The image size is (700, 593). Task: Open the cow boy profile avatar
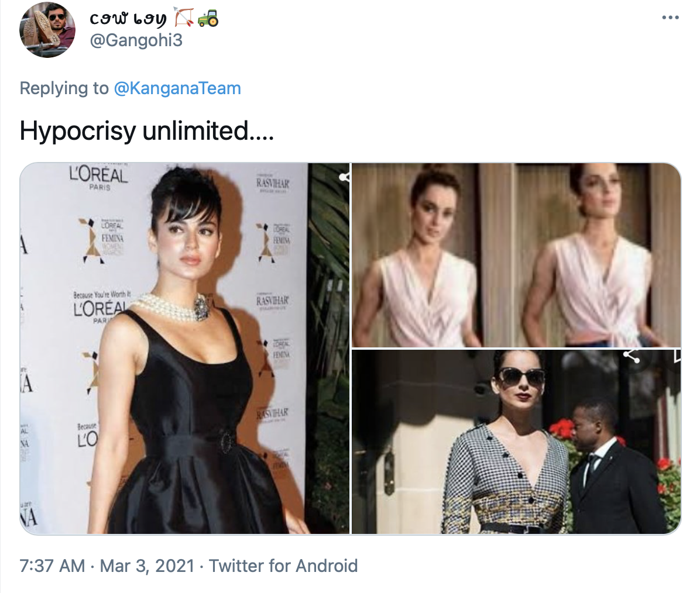point(47,30)
